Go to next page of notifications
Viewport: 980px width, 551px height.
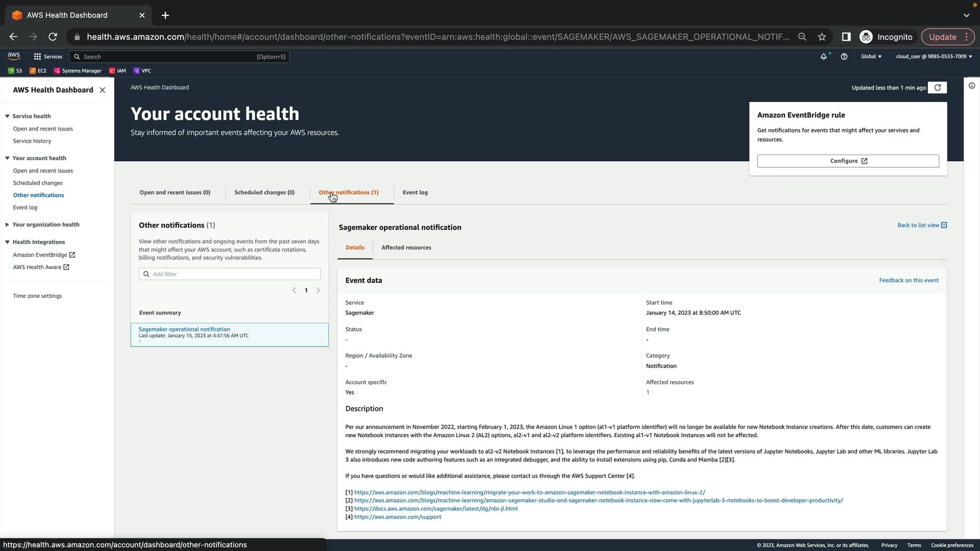coord(318,290)
